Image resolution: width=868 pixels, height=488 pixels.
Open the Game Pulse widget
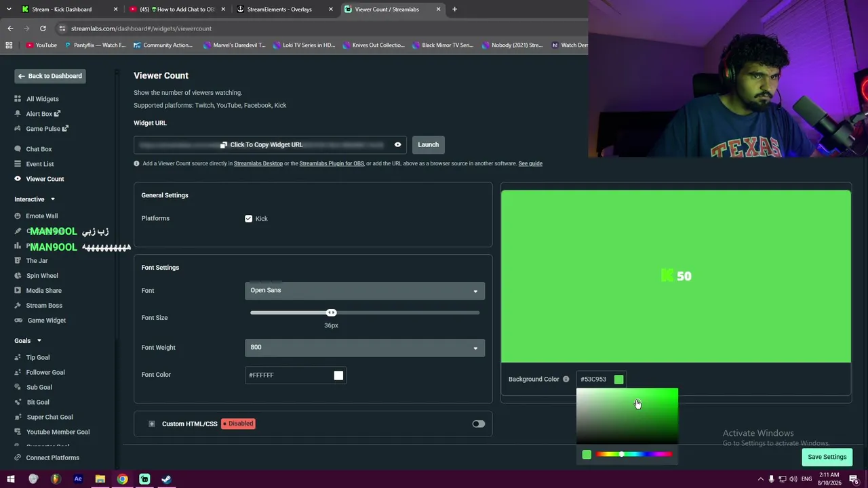47,129
